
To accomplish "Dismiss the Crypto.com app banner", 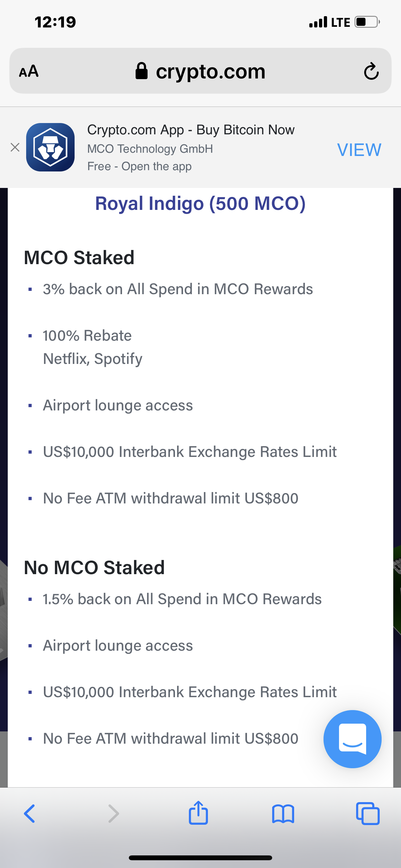I will tap(15, 147).
